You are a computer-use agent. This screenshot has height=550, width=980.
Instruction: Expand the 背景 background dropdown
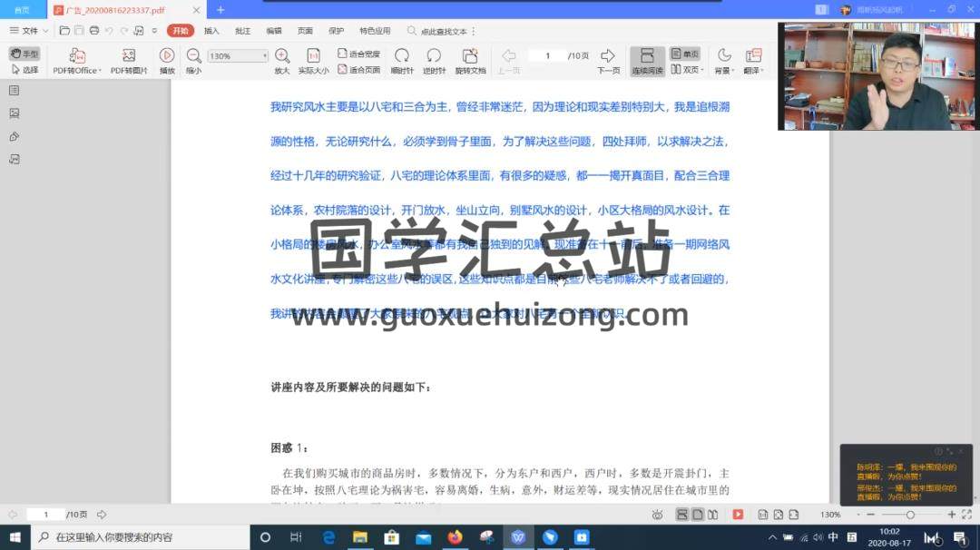pyautogui.click(x=723, y=61)
